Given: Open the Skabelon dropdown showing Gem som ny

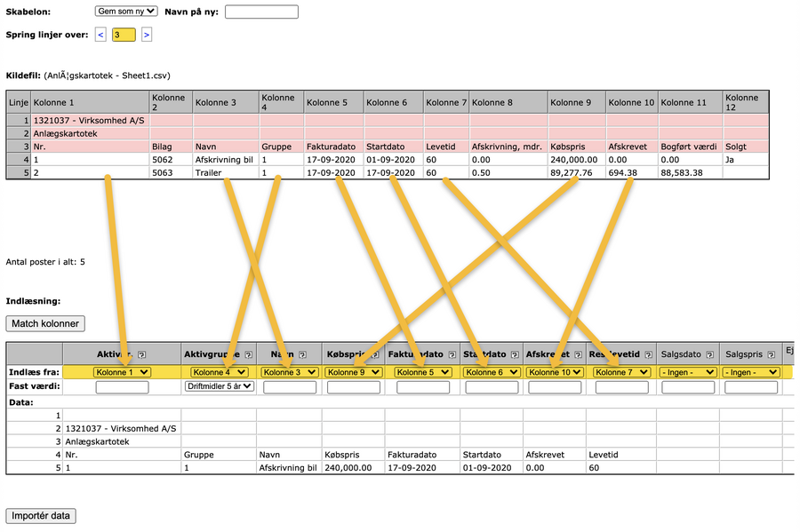Looking at the screenshot, I should (124, 12).
